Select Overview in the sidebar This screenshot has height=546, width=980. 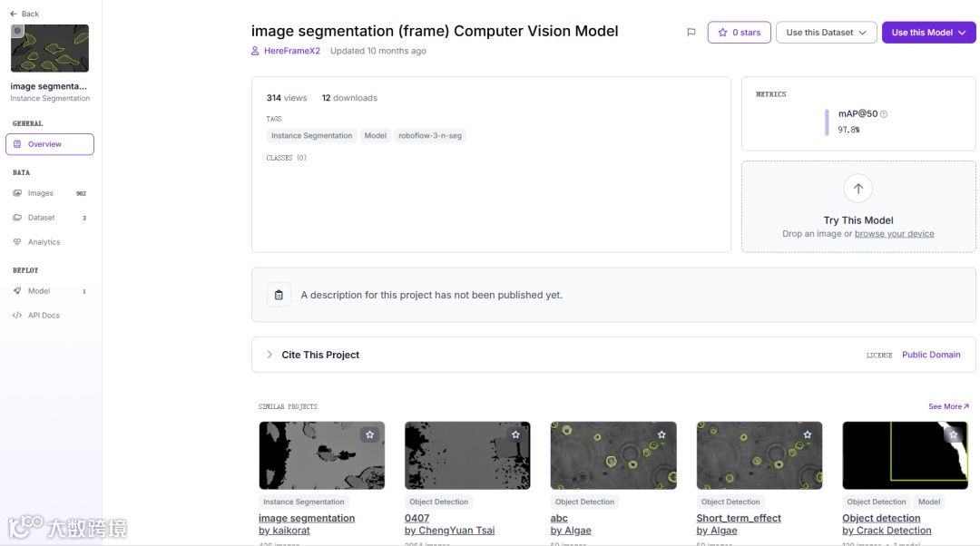50,144
